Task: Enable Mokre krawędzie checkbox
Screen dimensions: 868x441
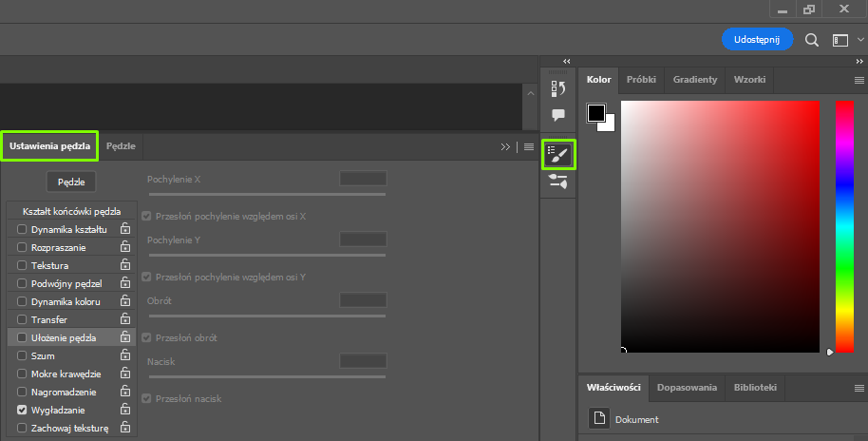Action: [22, 374]
